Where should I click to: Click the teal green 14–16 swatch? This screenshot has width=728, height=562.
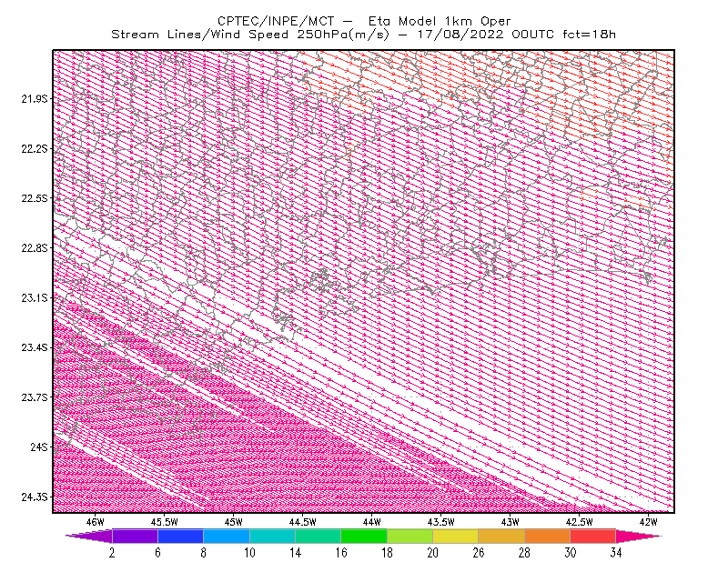318,536
